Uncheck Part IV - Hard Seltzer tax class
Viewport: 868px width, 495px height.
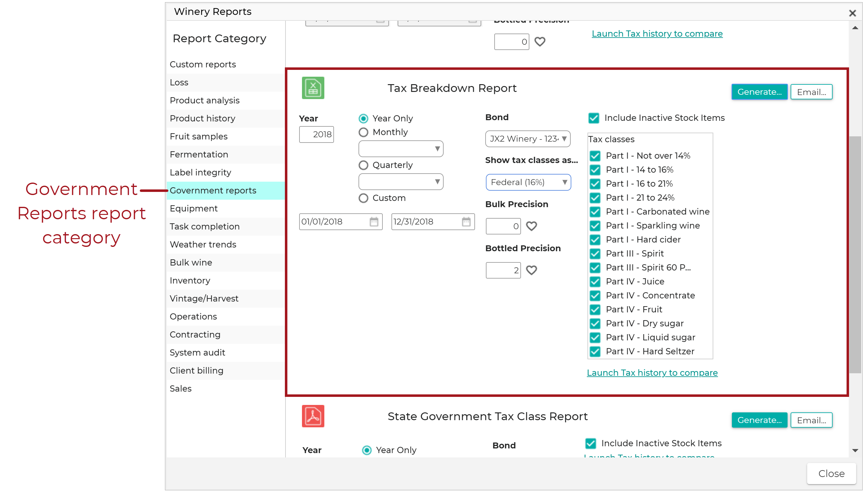click(595, 352)
